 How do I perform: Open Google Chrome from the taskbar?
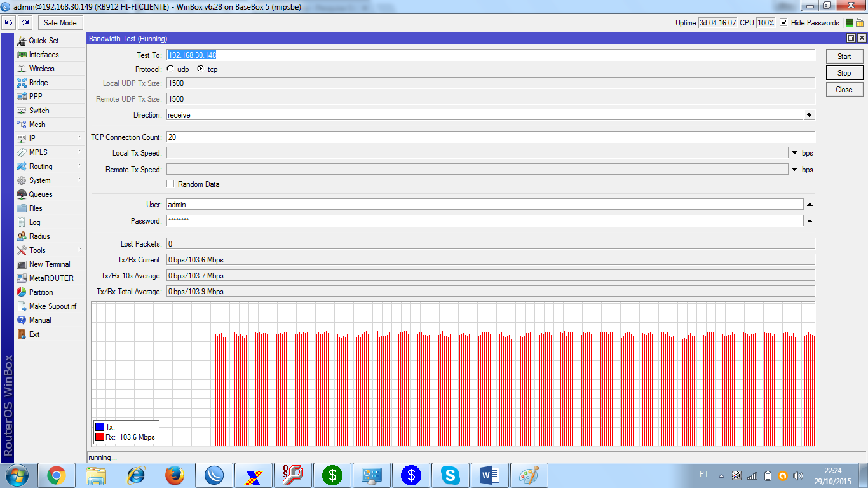click(57, 475)
